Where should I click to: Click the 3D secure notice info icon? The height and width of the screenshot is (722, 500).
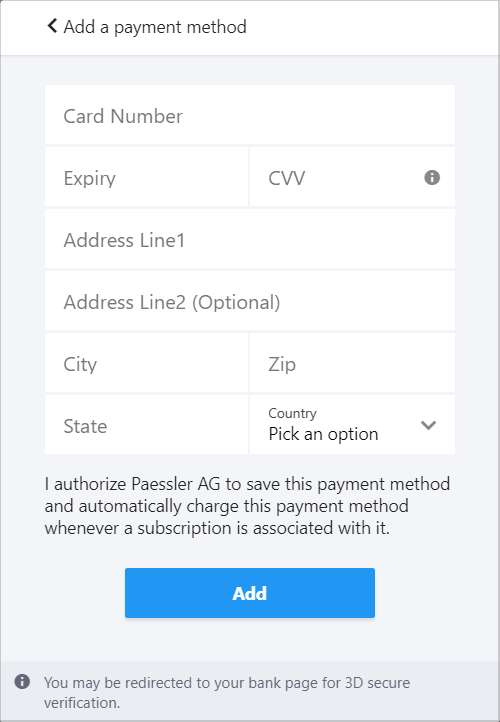22,681
